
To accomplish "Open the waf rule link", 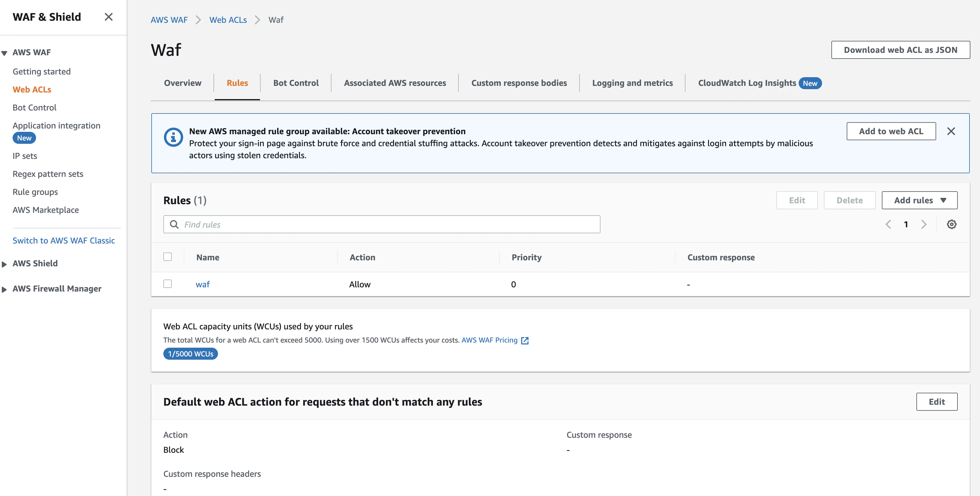I will (203, 284).
